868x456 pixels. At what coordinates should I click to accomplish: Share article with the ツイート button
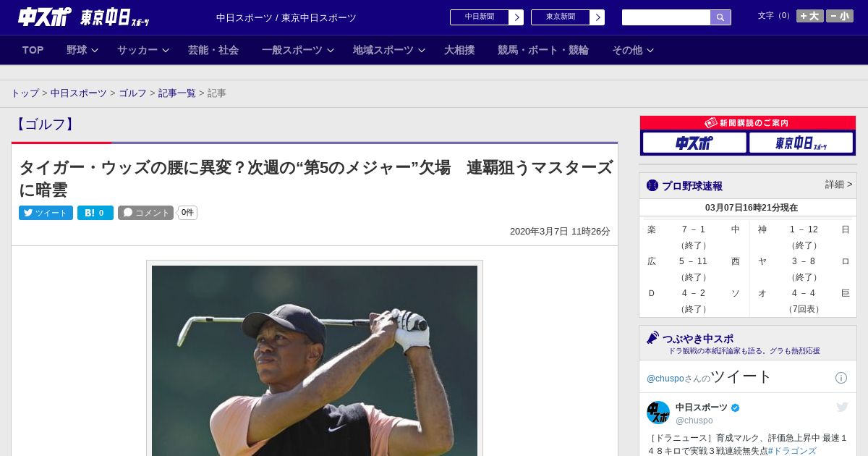pos(46,213)
